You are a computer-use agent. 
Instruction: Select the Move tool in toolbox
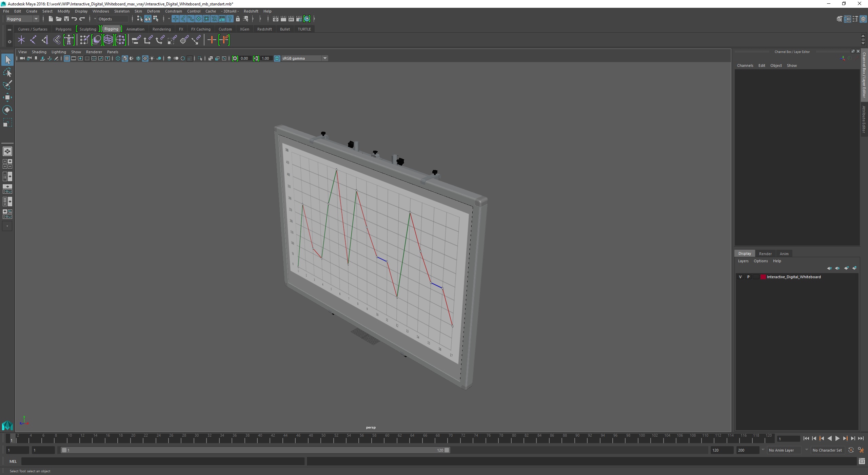click(x=7, y=97)
